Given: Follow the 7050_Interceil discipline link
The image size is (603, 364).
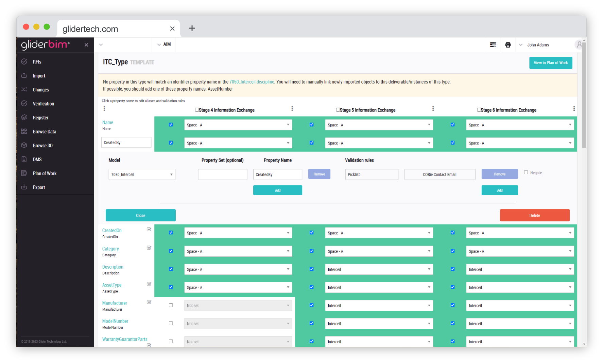Looking at the screenshot, I should 252,82.
